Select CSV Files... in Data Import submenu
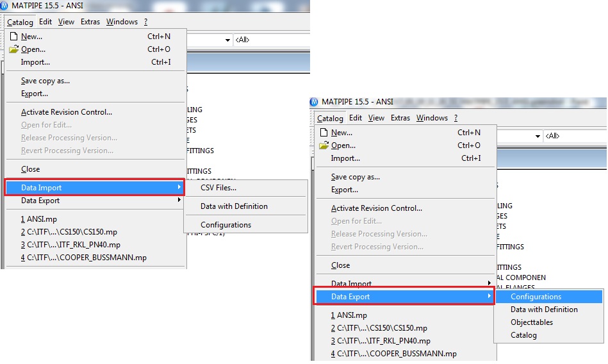The width and height of the screenshot is (608, 364). click(246, 188)
